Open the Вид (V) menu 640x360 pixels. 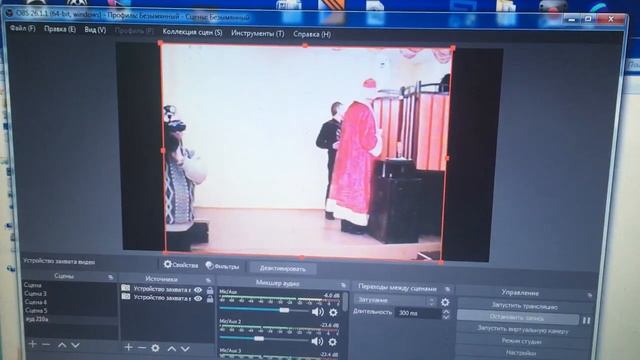[x=95, y=30]
